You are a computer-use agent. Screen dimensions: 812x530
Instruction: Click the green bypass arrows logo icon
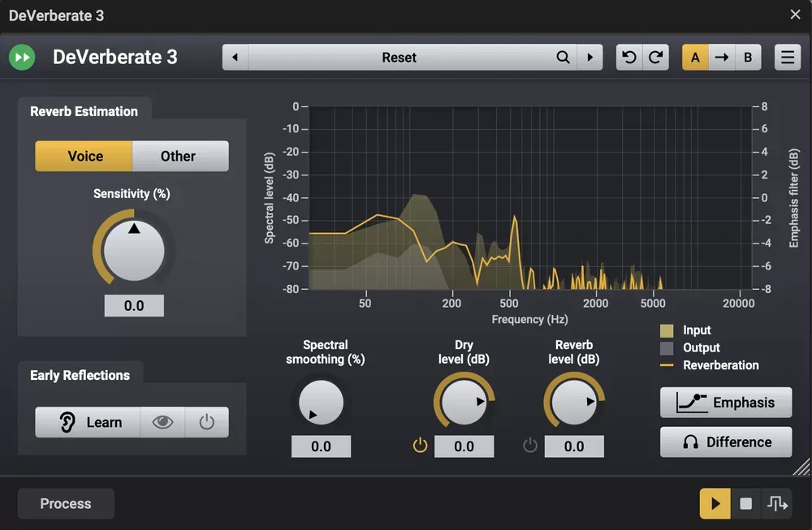[x=22, y=57]
